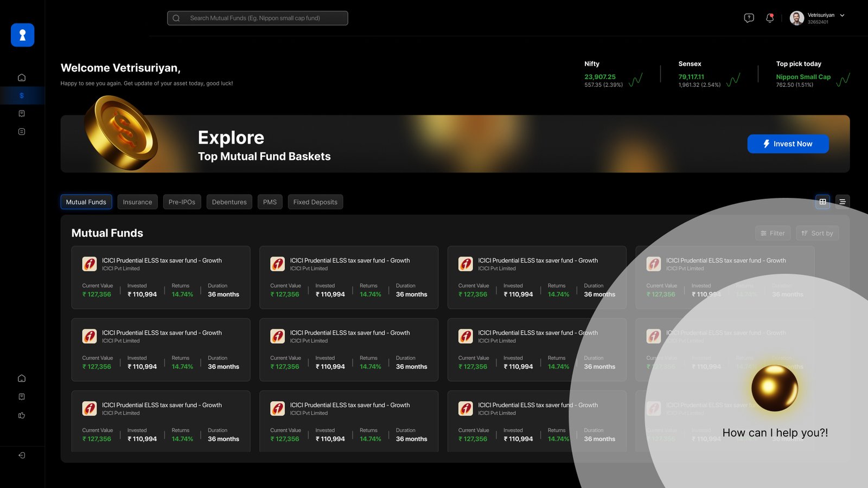
Task: Click the golden orb assistant button
Action: tap(774, 388)
